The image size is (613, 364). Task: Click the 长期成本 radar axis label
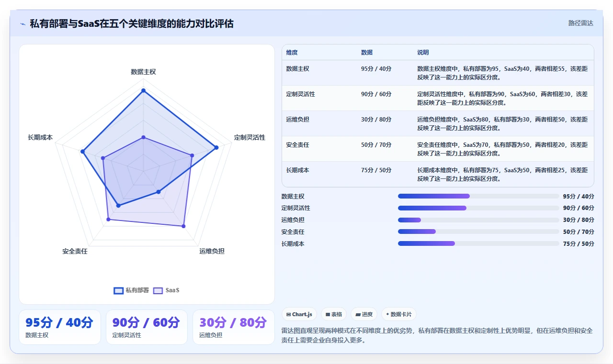coord(40,137)
